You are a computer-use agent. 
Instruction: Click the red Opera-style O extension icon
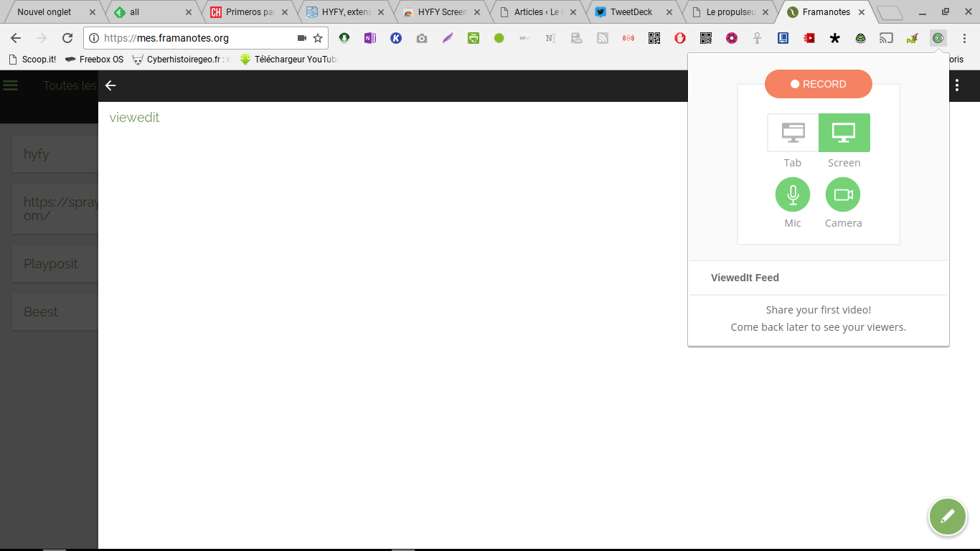[x=680, y=38]
